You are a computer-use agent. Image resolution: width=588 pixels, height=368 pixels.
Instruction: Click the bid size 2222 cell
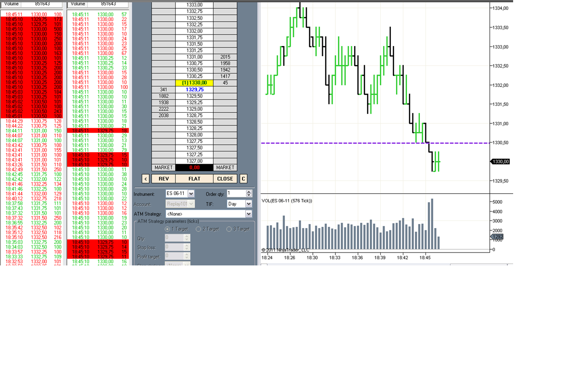(164, 109)
